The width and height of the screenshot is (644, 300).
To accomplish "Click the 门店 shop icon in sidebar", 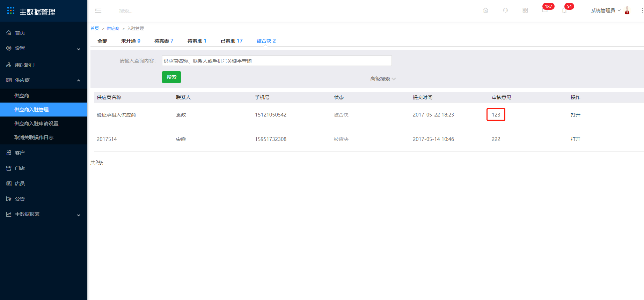I will coord(9,168).
